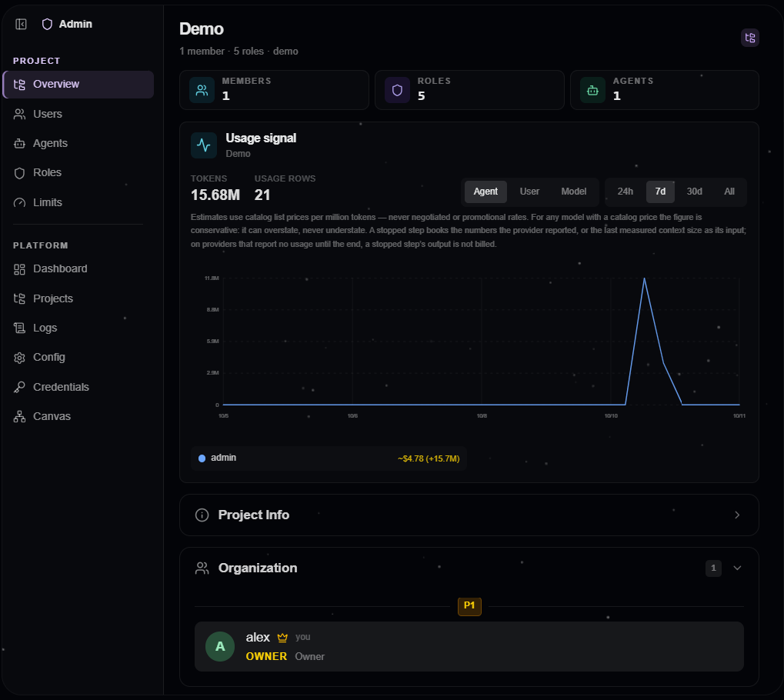Go to the Agents page
Screen dimensions: 784x700
click(x=78, y=144)
